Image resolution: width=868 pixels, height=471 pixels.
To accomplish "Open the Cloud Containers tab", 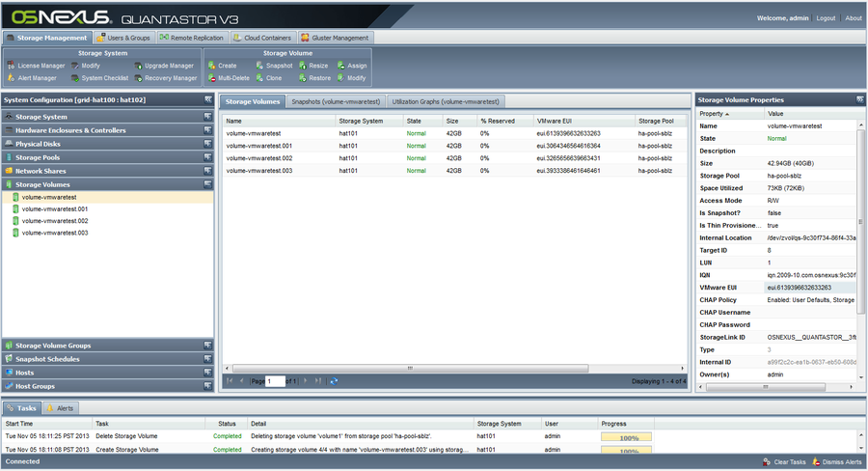I will (262, 38).
